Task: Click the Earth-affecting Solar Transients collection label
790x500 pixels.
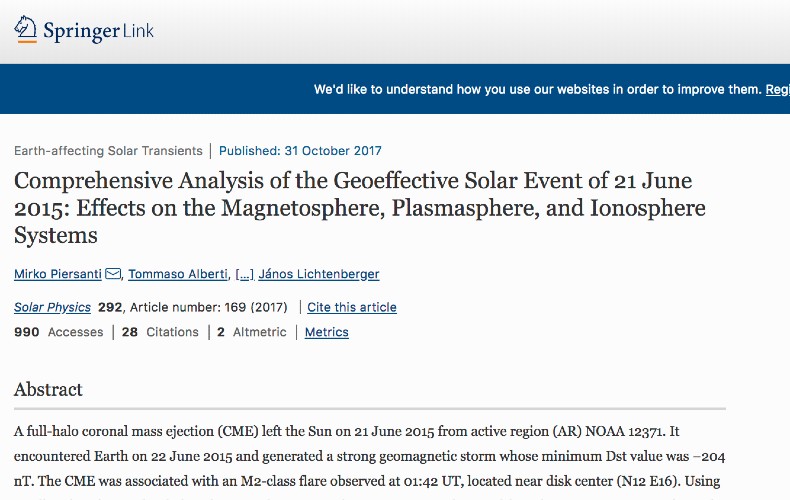Action: 108,151
